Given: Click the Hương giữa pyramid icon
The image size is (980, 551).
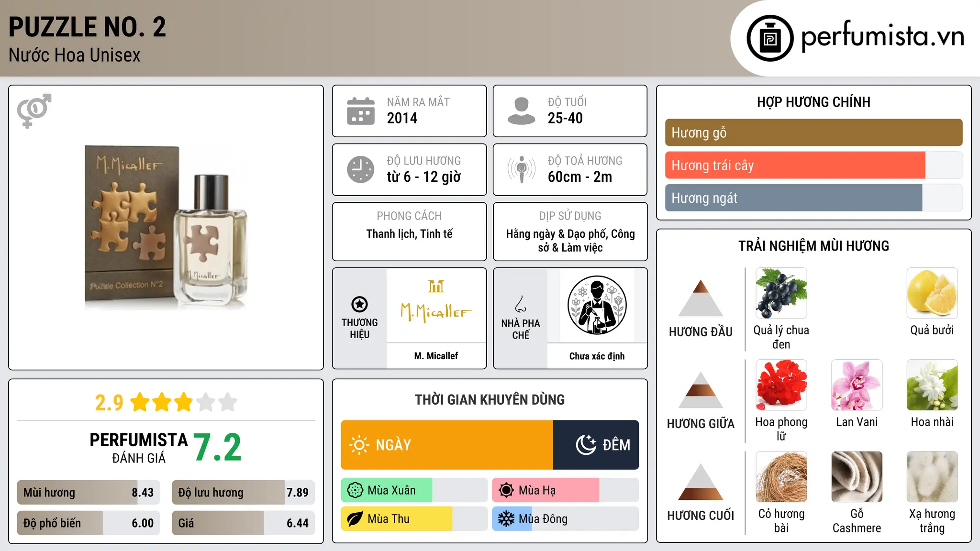Looking at the screenshot, I should pyautogui.click(x=701, y=390).
